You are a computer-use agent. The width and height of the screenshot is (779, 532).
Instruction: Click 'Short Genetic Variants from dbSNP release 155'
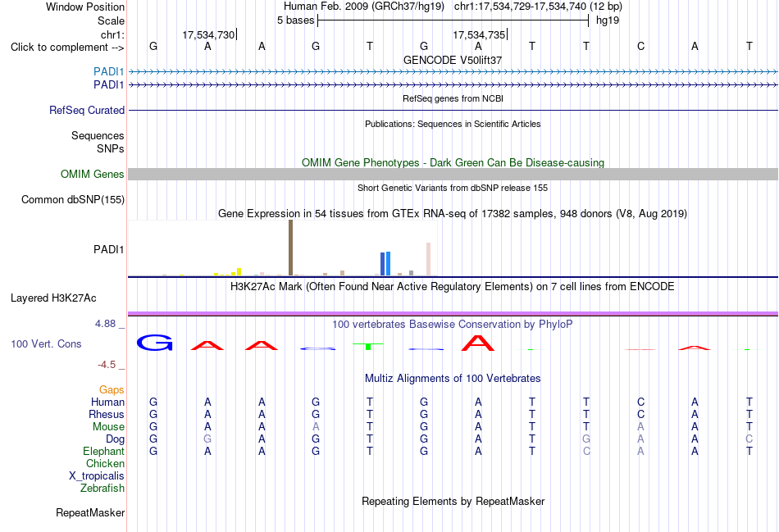point(453,188)
